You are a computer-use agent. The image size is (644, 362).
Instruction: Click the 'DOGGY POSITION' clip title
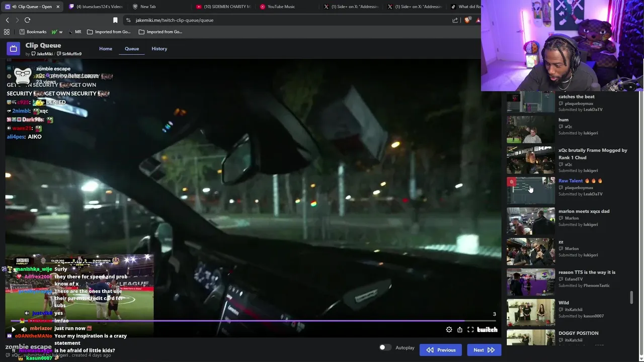578,333
